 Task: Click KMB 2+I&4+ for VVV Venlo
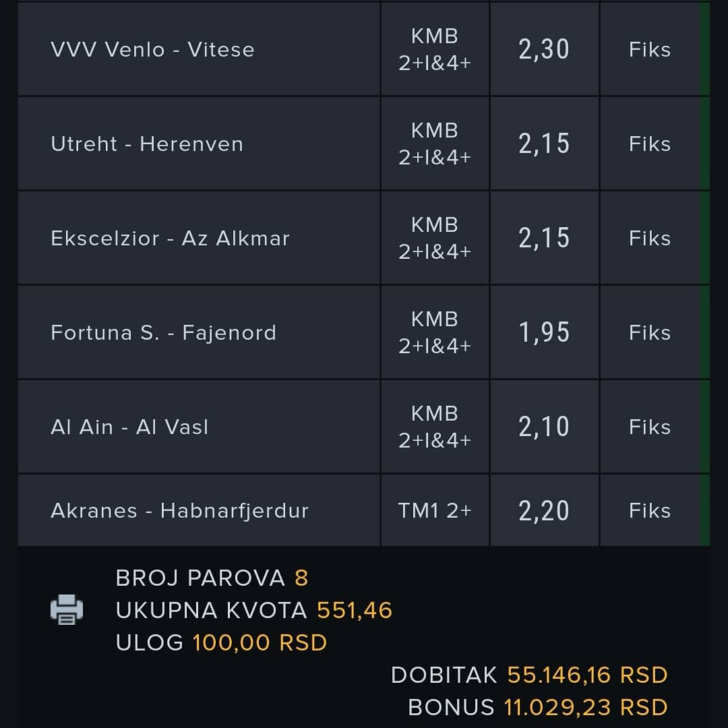[x=435, y=49]
